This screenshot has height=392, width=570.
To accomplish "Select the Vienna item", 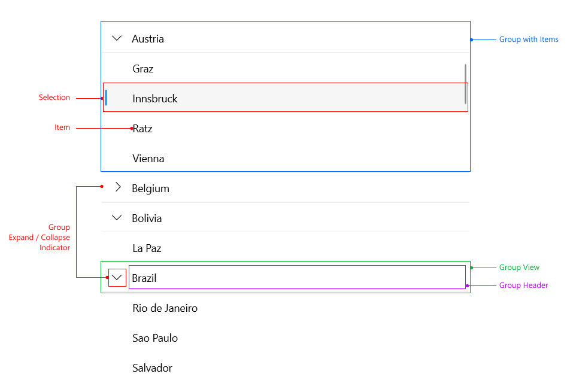I will [148, 159].
